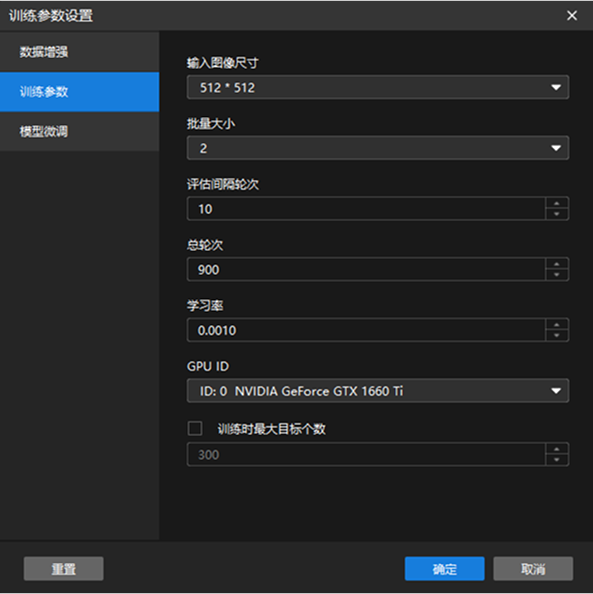593x594 pixels.
Task: Increase 总轮次 with the up arrow
Action: [557, 264]
